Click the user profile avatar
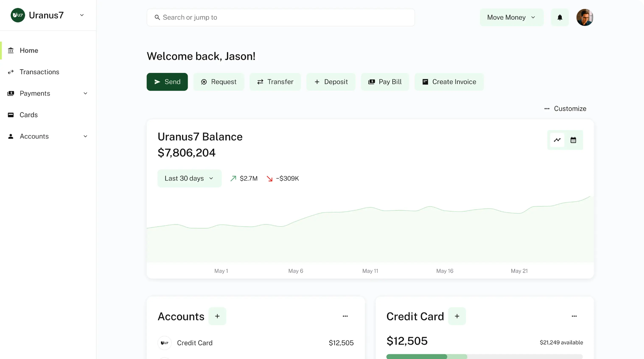 tap(585, 17)
